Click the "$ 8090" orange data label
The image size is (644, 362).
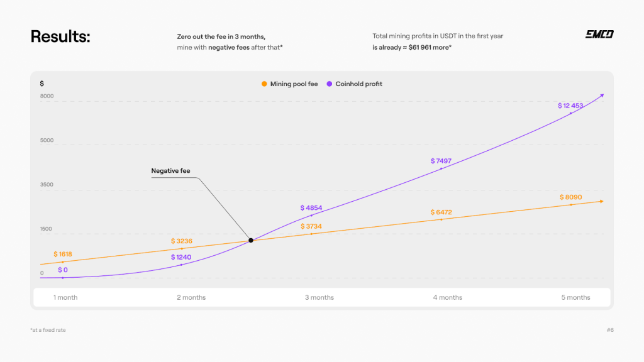pos(570,197)
